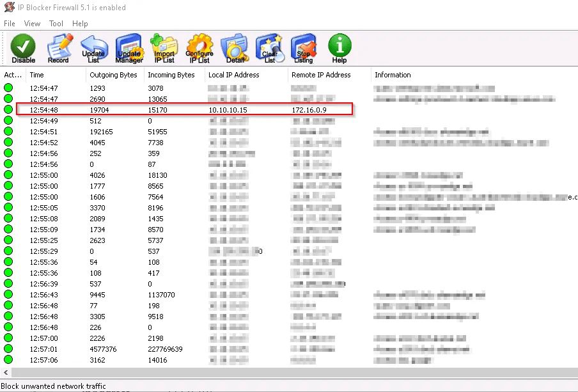Select the row with remote IP 172.16.0.9
The width and height of the screenshot is (578, 392).
tap(185, 110)
